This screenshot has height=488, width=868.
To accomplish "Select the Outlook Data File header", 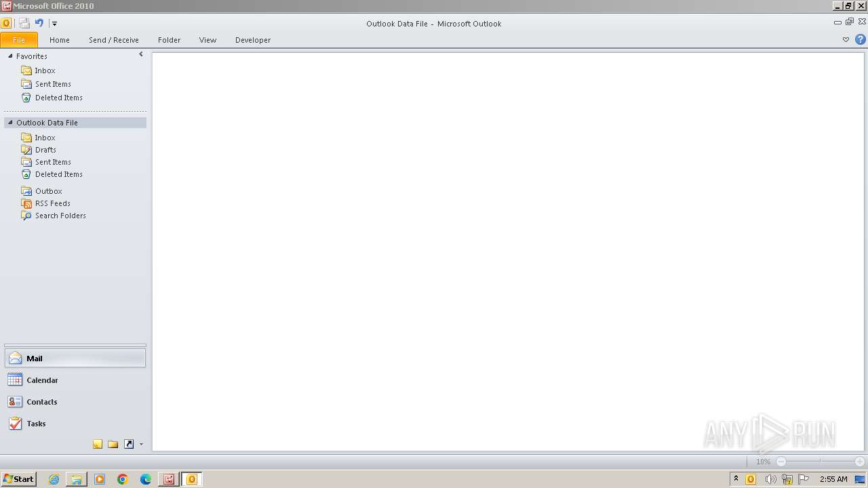I will (75, 123).
